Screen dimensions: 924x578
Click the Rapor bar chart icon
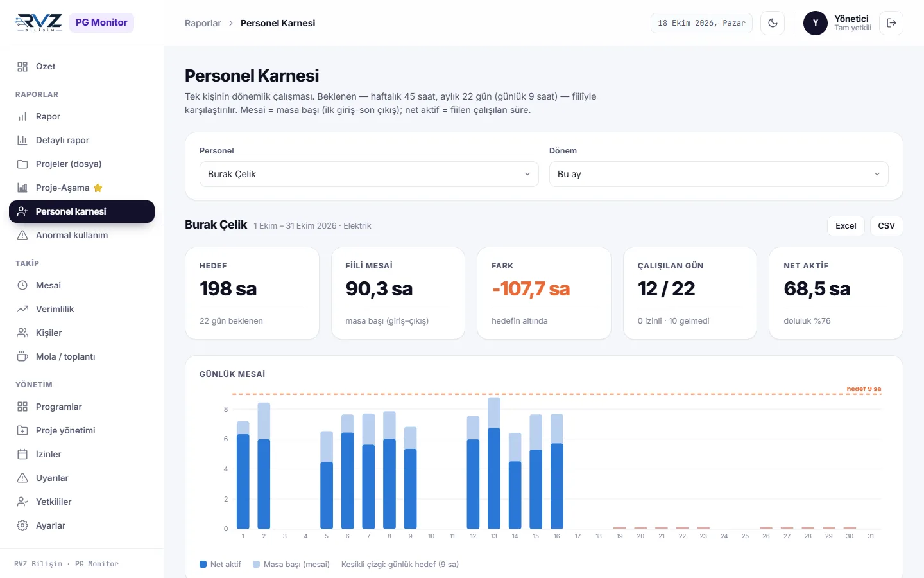(x=22, y=117)
